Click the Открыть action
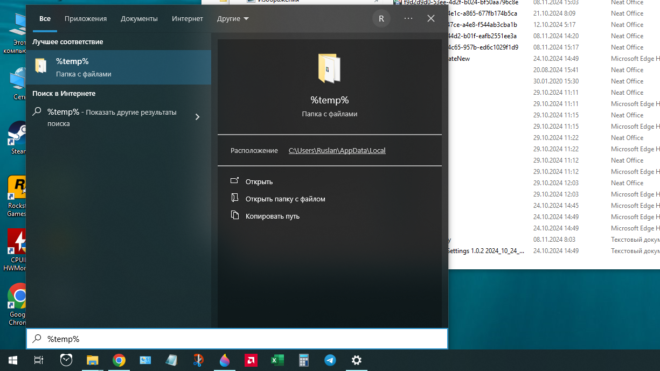The width and height of the screenshot is (660, 371). click(x=259, y=181)
